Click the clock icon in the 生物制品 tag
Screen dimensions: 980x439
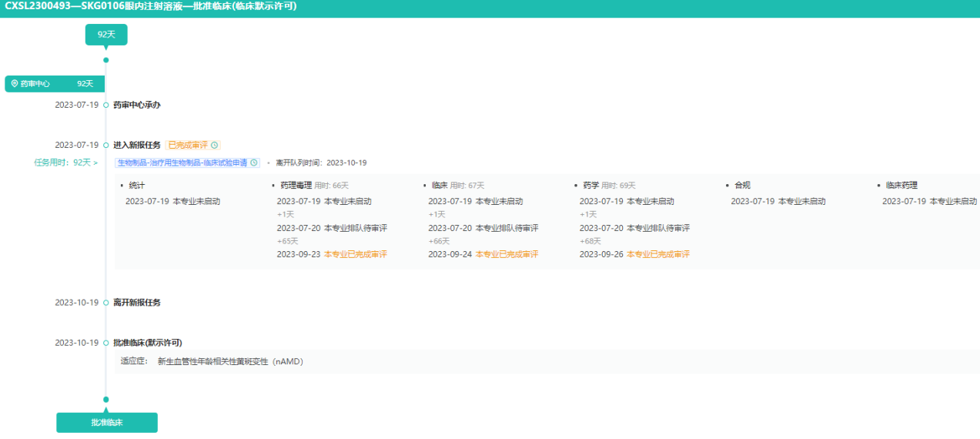[x=254, y=163]
